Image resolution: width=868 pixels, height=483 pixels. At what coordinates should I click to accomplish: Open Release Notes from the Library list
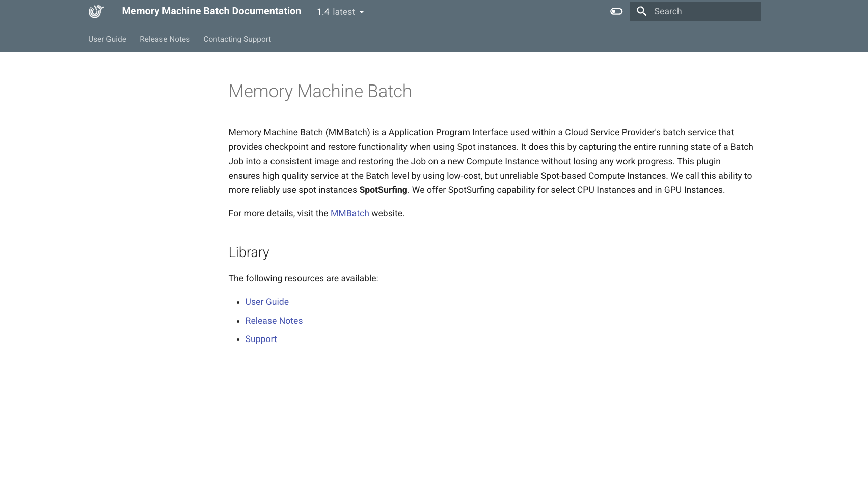click(274, 321)
